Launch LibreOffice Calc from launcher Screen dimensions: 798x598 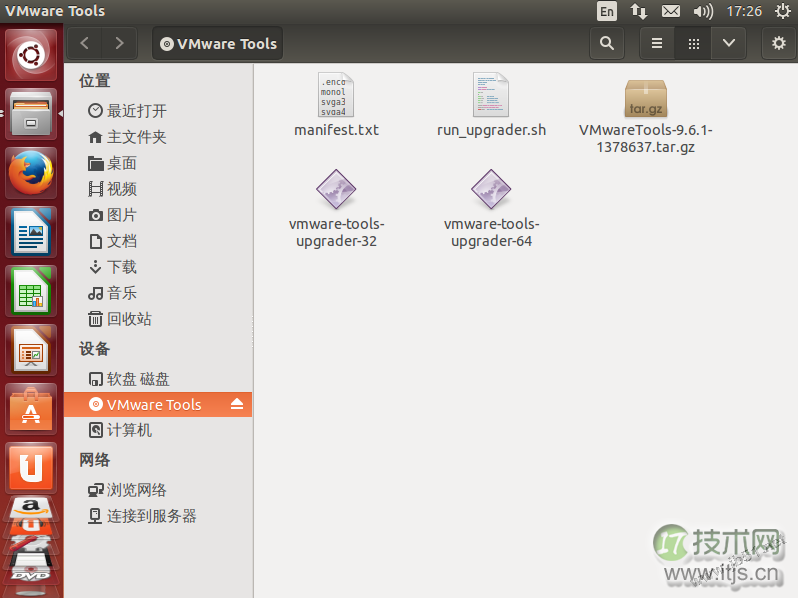point(31,291)
